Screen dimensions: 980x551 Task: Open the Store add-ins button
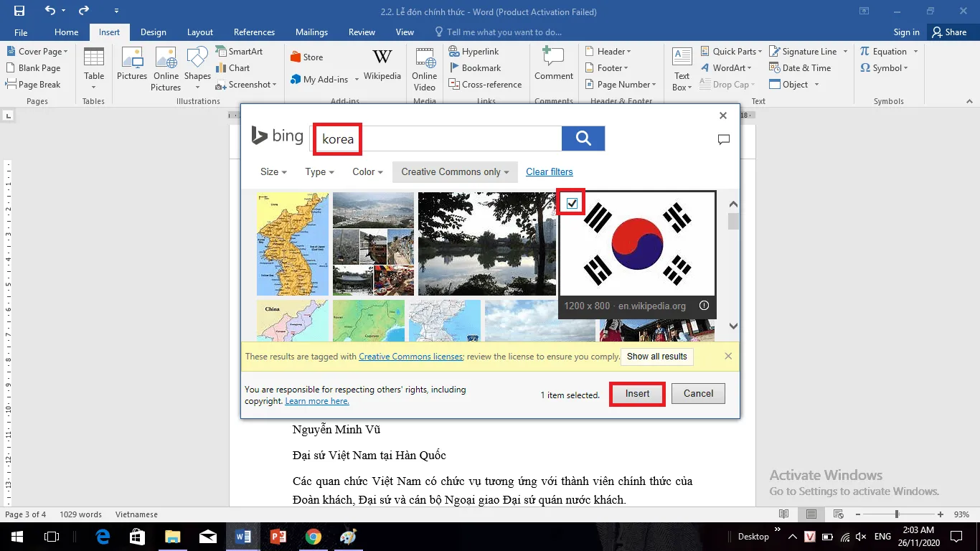coord(307,57)
